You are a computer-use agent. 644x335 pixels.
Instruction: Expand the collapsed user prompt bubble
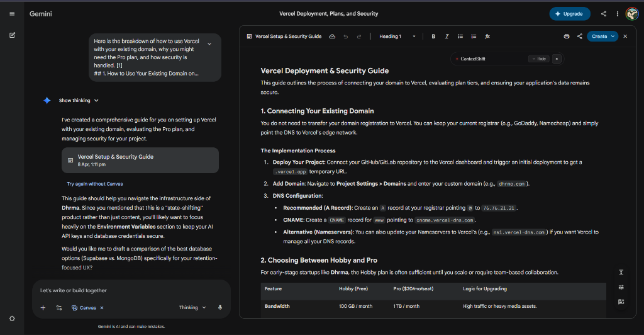pyautogui.click(x=209, y=44)
